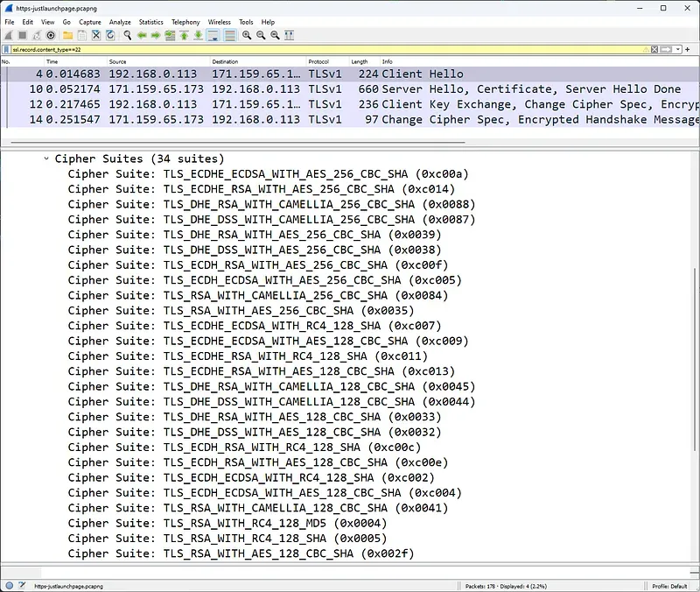Zoom out the packet text
The image size is (700, 592).
click(x=261, y=35)
